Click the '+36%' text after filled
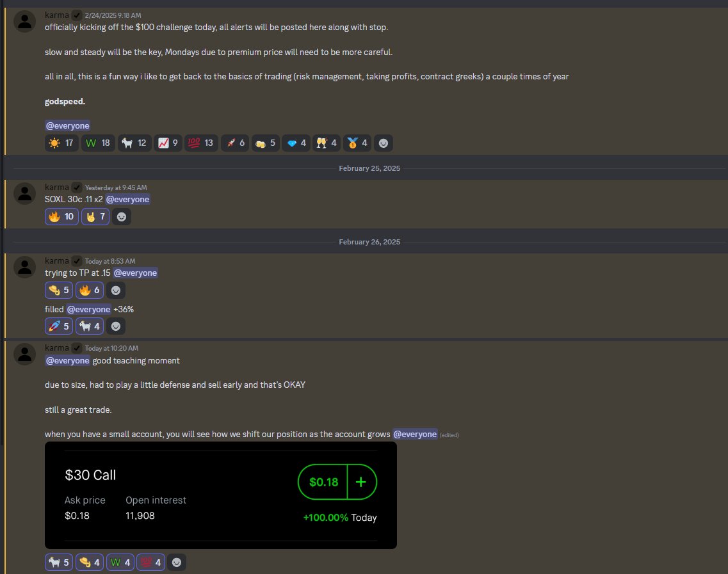The height and width of the screenshot is (574, 728). coord(124,310)
